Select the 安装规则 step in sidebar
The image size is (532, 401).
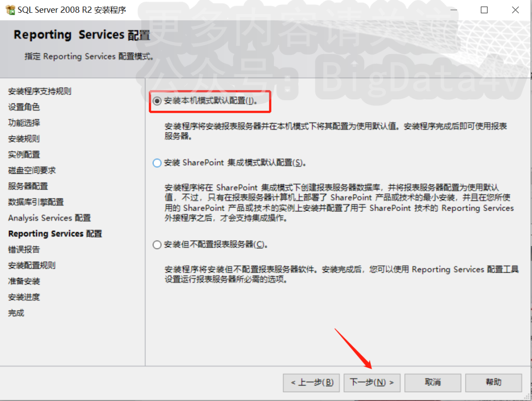pyautogui.click(x=24, y=139)
